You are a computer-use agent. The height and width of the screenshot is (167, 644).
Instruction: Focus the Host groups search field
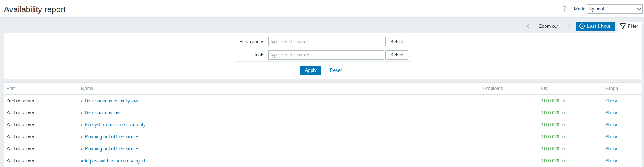[x=326, y=42]
